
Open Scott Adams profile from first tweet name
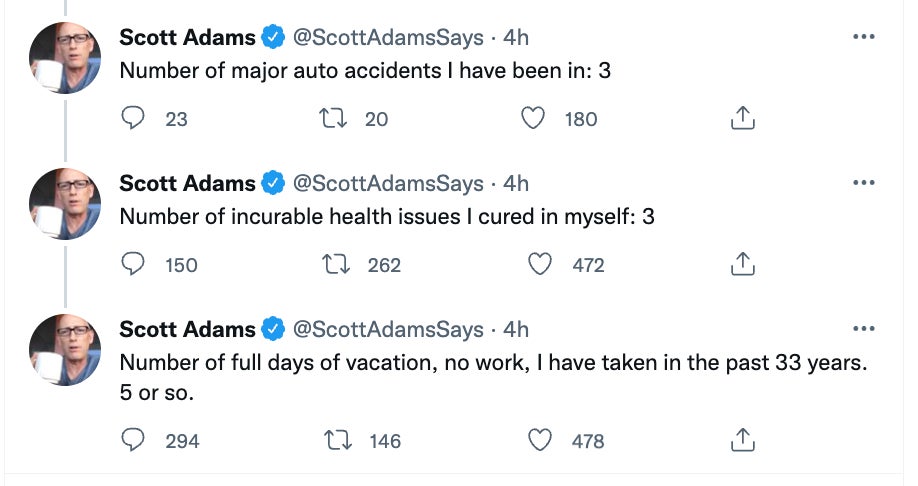(187, 38)
